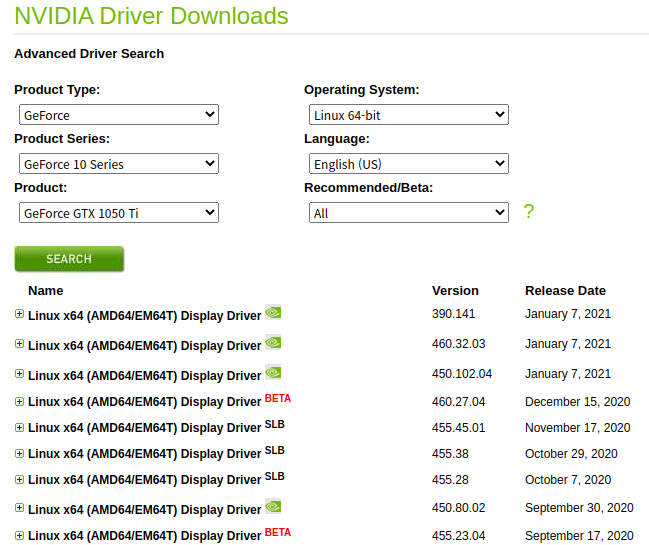Click the red BETA tag on the 460.27.04 row
This screenshot has height=545, width=649.
point(278,398)
